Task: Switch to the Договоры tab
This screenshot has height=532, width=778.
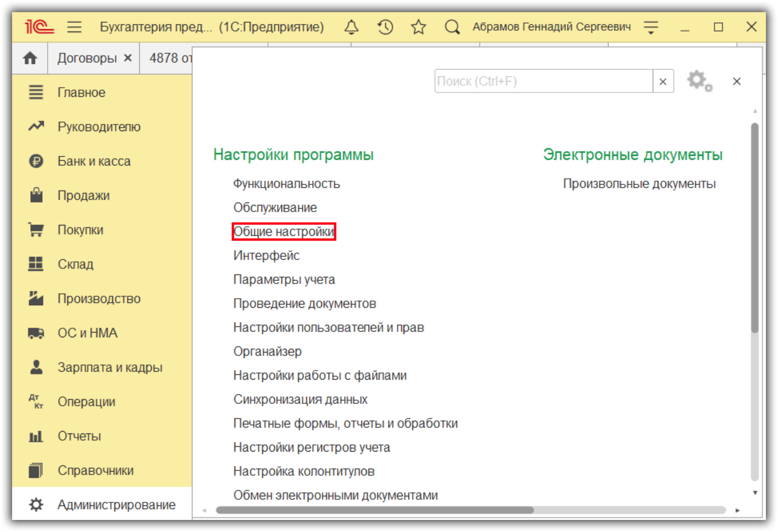Action: tap(87, 58)
